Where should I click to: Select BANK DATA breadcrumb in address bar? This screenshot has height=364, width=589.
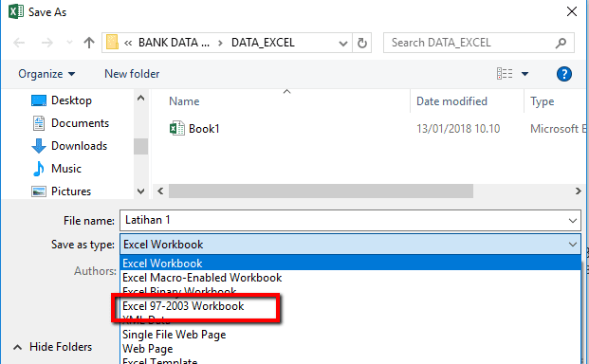174,43
